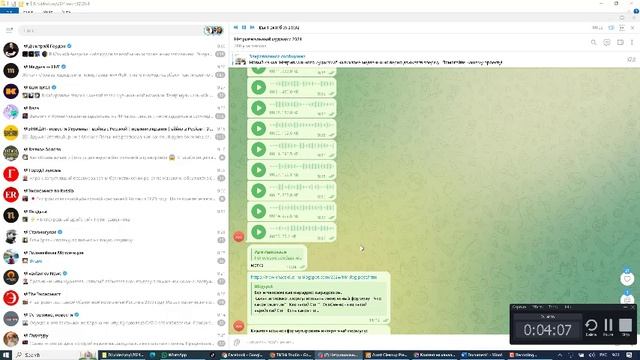Open the discussion comments icon in chat header
The height and width of the screenshot is (360, 640).
[607, 42]
